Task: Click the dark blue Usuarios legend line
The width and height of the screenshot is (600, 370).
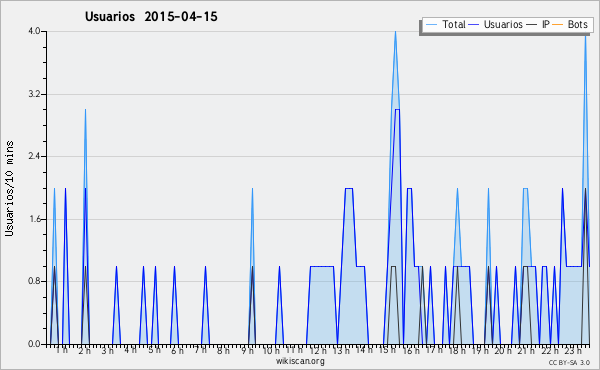Action: point(474,25)
